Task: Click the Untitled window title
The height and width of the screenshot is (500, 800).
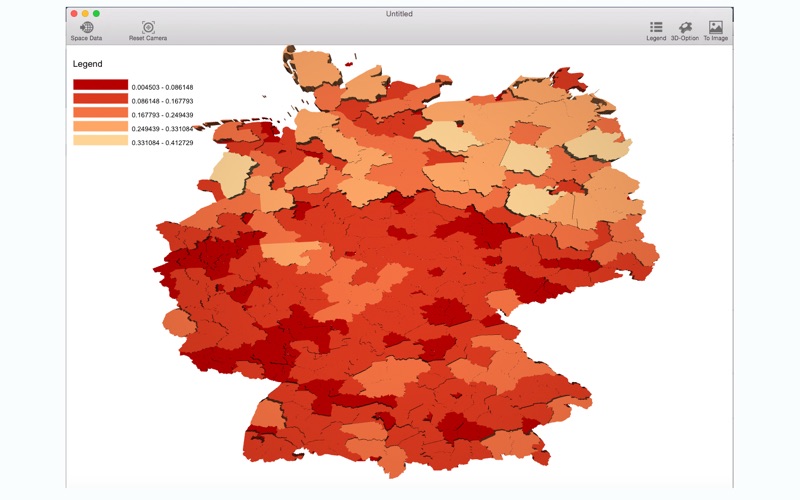Action: tap(399, 14)
